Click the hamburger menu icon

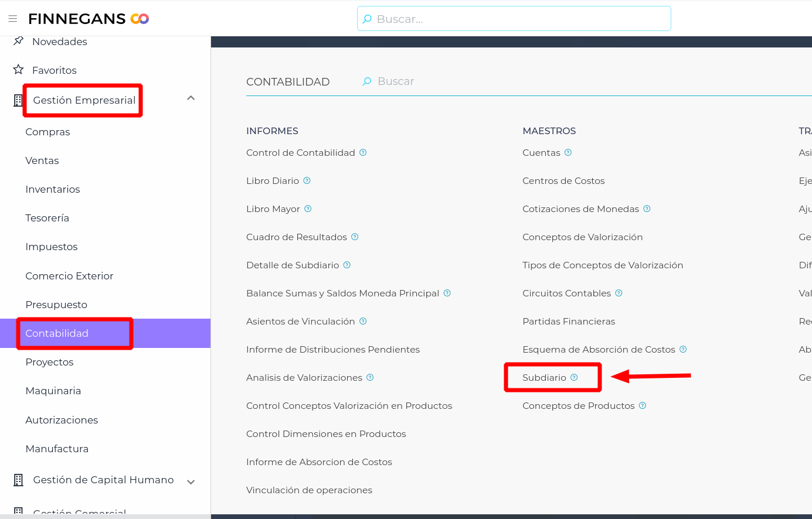(x=13, y=19)
